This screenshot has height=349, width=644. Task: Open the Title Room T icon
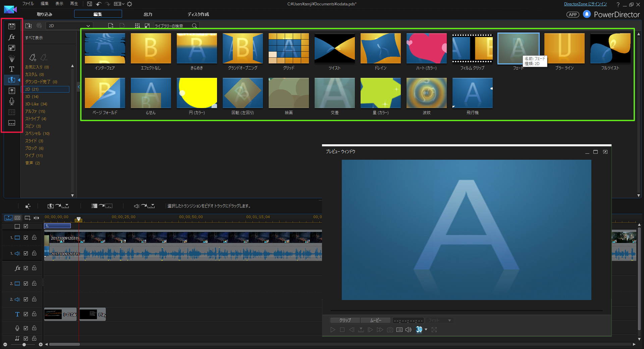click(x=12, y=69)
